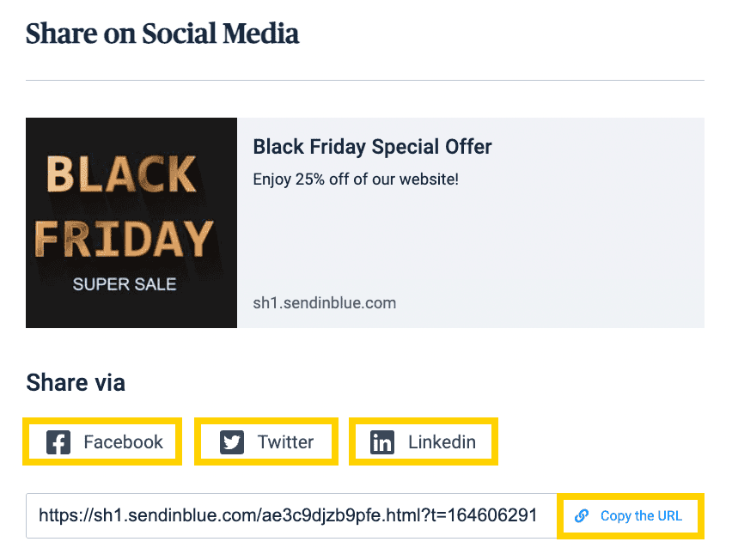732x560 pixels.
Task: Select the Facebook icon inside its share button
Action: [58, 441]
